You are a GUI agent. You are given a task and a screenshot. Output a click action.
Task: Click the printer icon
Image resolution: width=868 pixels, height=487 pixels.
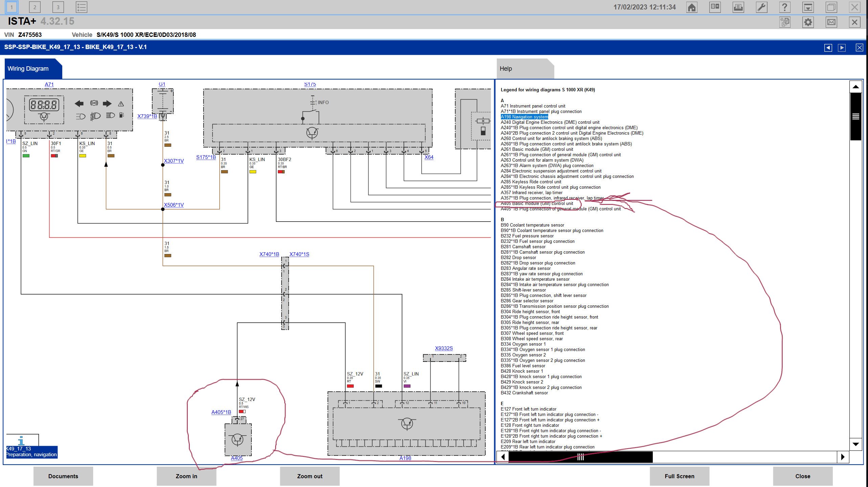[x=738, y=7]
